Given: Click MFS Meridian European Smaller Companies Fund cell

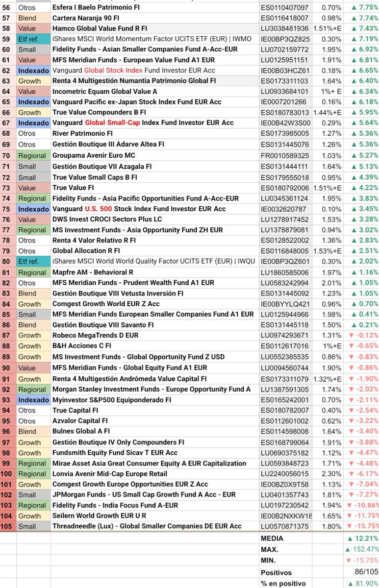Looking at the screenshot, I should tap(153, 314).
